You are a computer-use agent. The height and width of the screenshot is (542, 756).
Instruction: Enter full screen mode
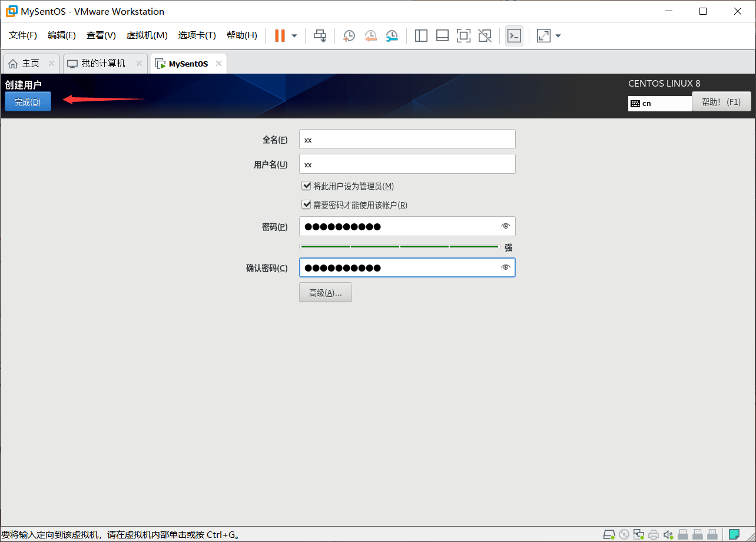pos(463,36)
